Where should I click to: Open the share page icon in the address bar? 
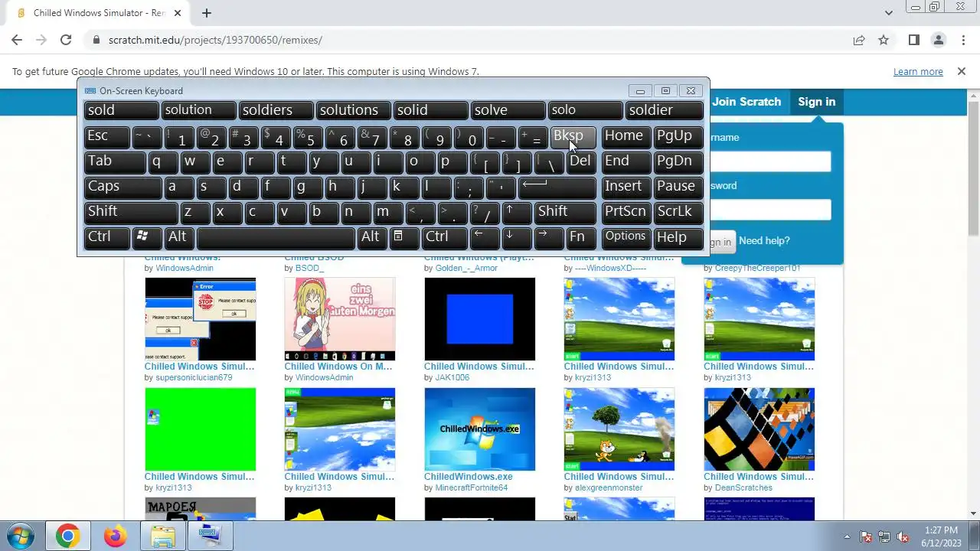point(859,40)
